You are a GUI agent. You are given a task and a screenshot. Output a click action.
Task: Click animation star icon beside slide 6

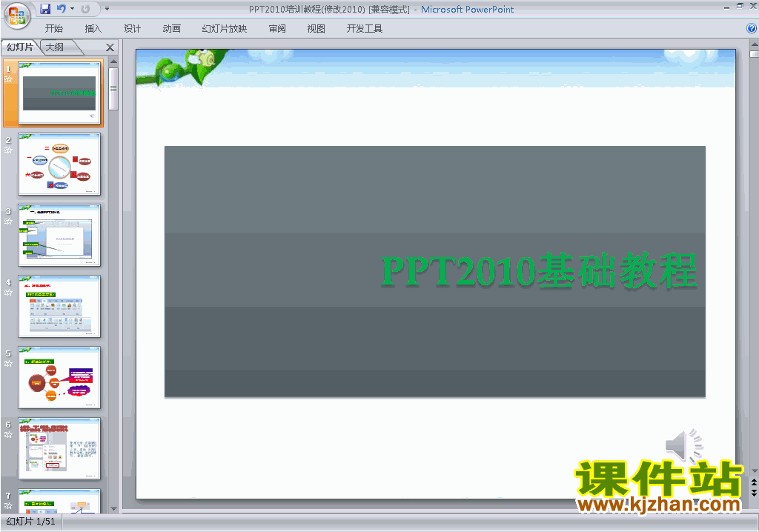(x=8, y=435)
